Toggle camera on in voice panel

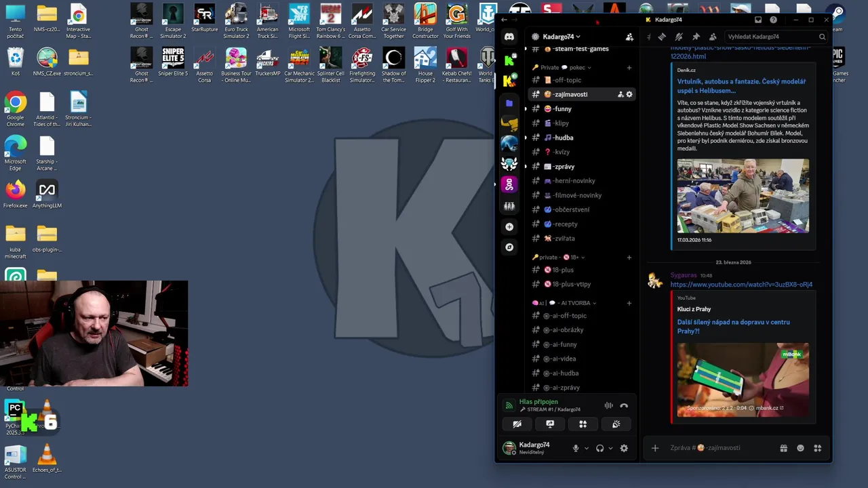pos(517,424)
